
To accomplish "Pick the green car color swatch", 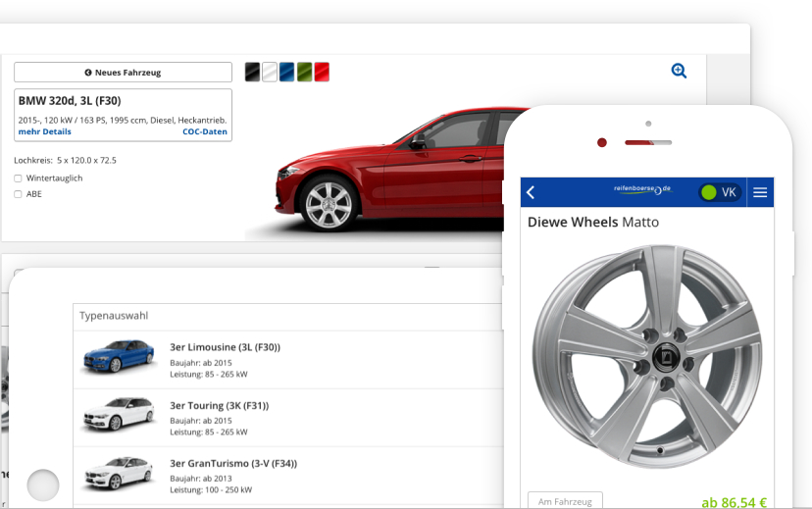I will tap(304, 72).
